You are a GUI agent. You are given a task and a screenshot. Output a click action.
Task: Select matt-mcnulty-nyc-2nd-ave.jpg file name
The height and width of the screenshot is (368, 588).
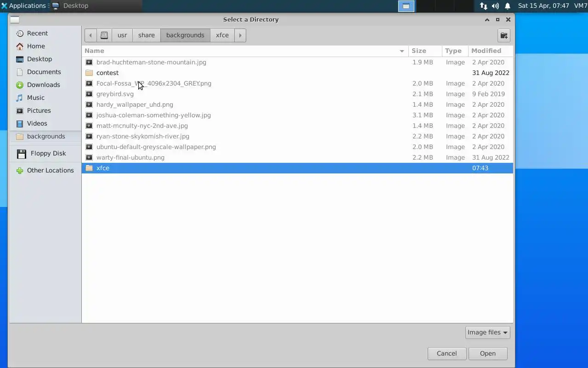tap(142, 126)
